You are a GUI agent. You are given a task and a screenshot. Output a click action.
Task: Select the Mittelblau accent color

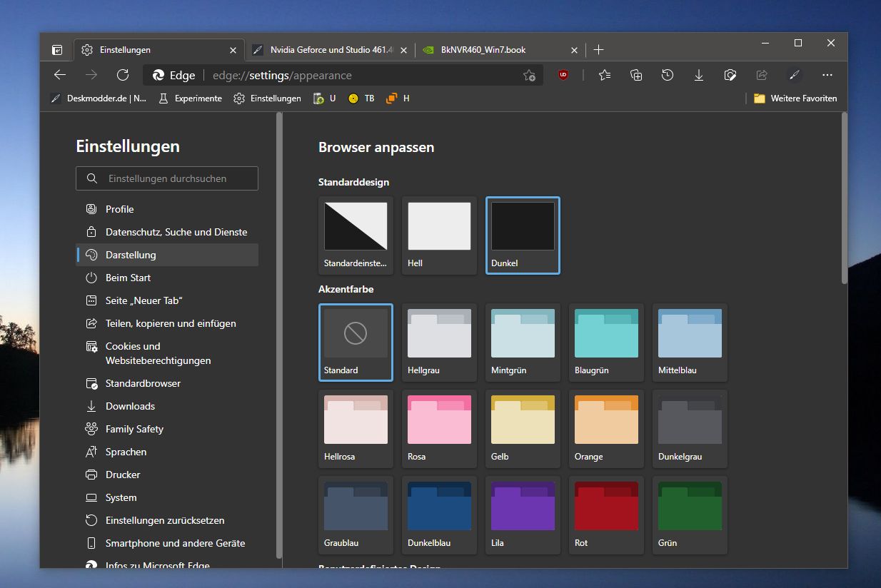[x=690, y=343]
